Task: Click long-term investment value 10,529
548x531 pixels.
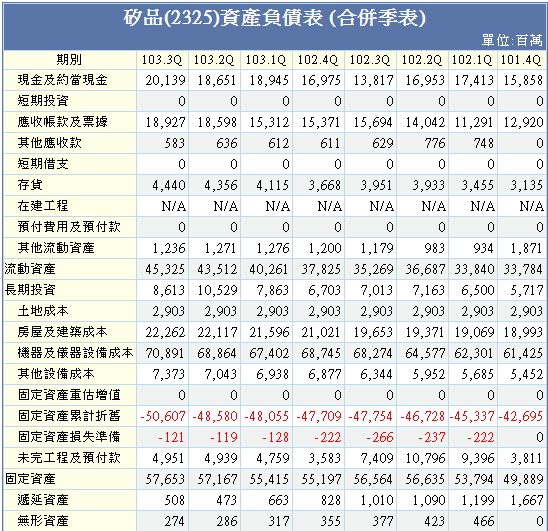Action: (x=217, y=290)
